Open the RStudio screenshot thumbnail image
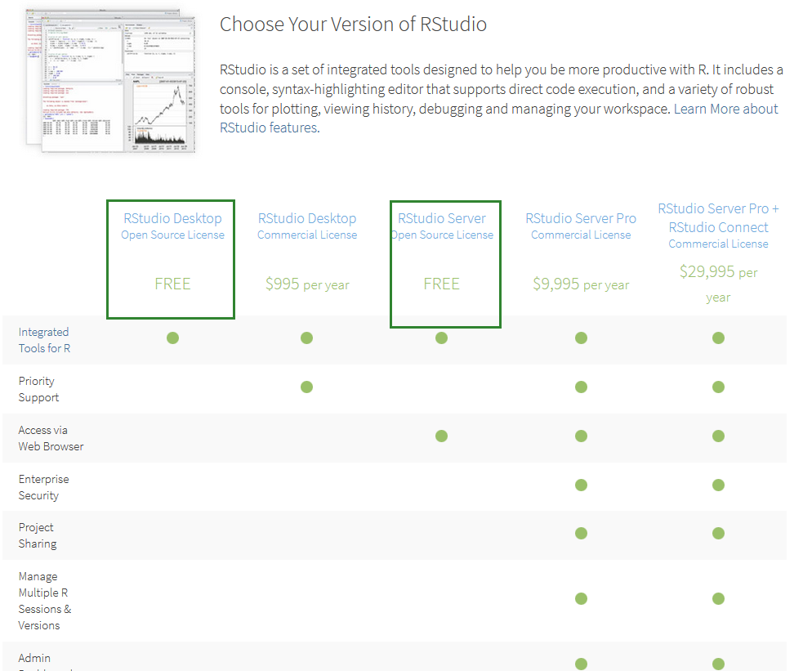The image size is (812, 671). pos(111,80)
